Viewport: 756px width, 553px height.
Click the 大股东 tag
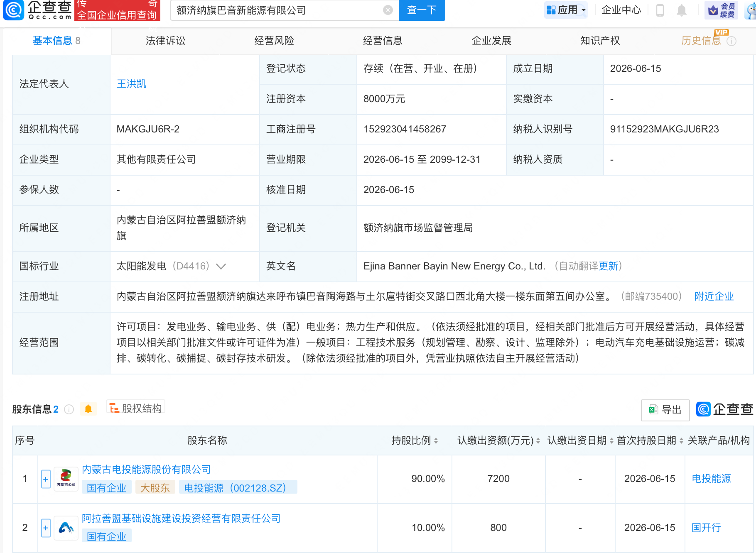point(155,488)
